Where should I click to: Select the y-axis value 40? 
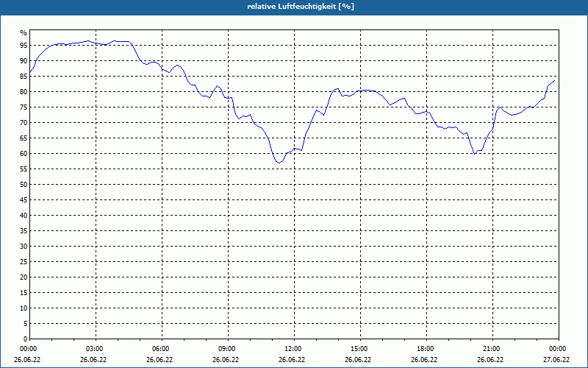tap(24, 215)
